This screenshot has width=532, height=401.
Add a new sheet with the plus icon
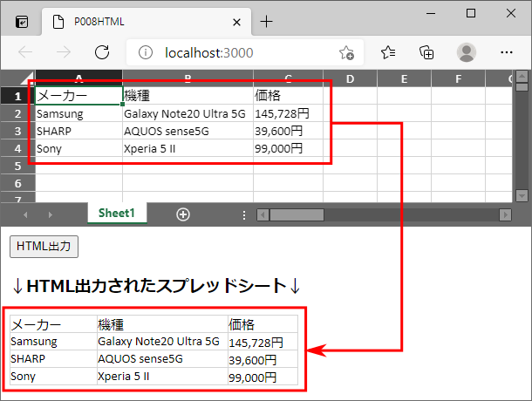(x=183, y=214)
